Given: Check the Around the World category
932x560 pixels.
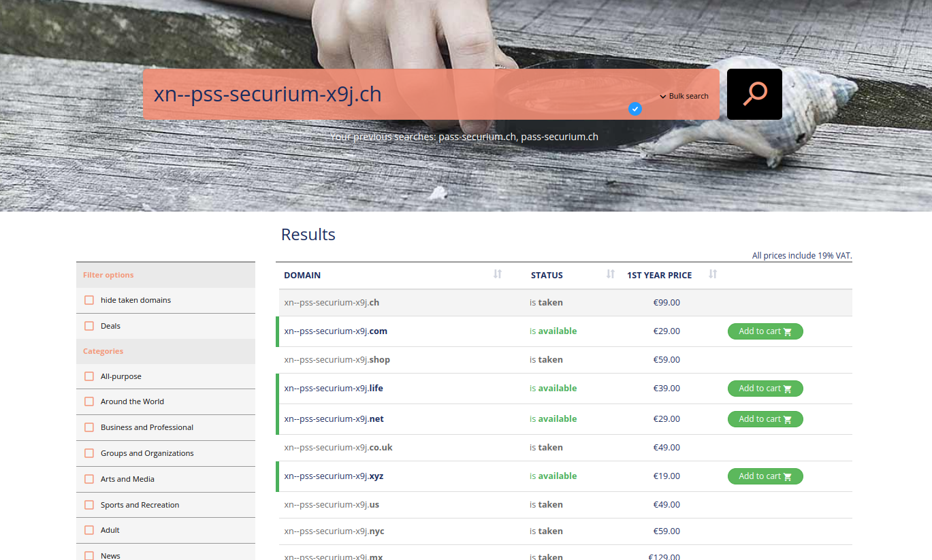Looking at the screenshot, I should coord(89,401).
